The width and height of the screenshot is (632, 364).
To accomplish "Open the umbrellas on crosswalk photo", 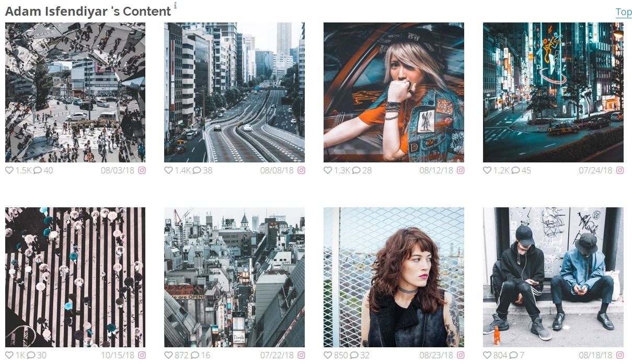I will (x=75, y=277).
